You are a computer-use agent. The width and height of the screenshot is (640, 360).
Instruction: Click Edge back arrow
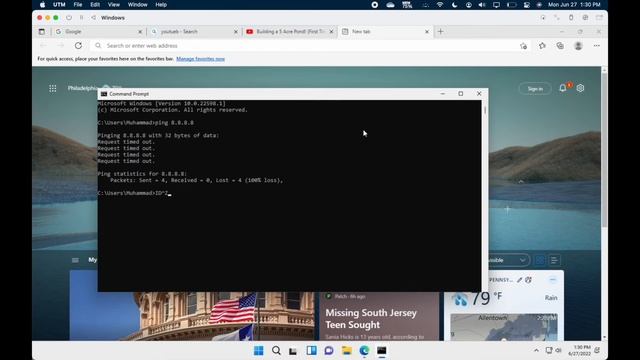(x=43, y=46)
